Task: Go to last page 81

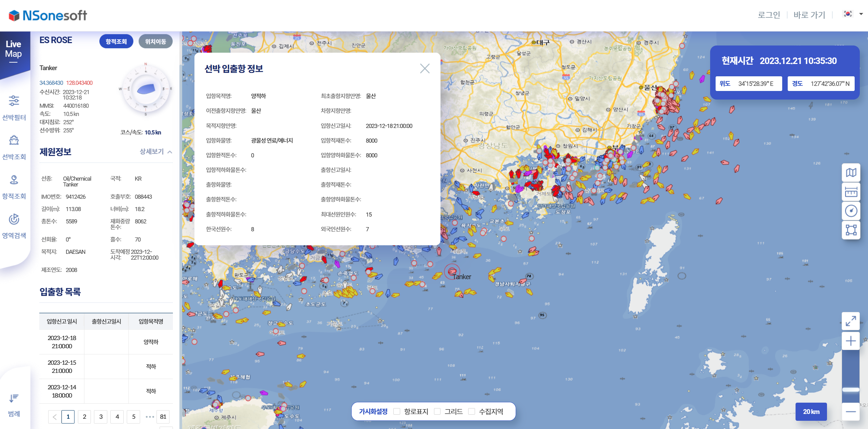Action: (163, 417)
